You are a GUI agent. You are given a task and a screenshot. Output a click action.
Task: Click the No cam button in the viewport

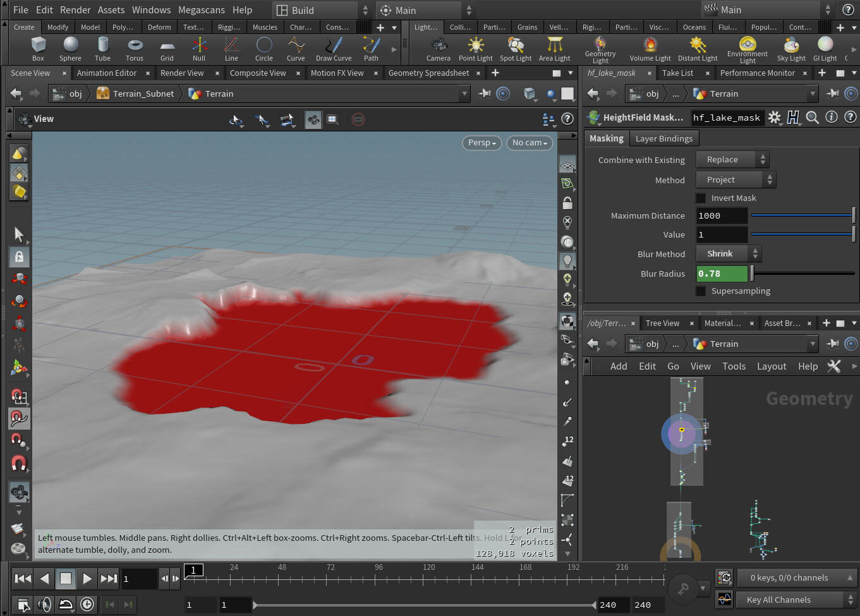pyautogui.click(x=529, y=143)
